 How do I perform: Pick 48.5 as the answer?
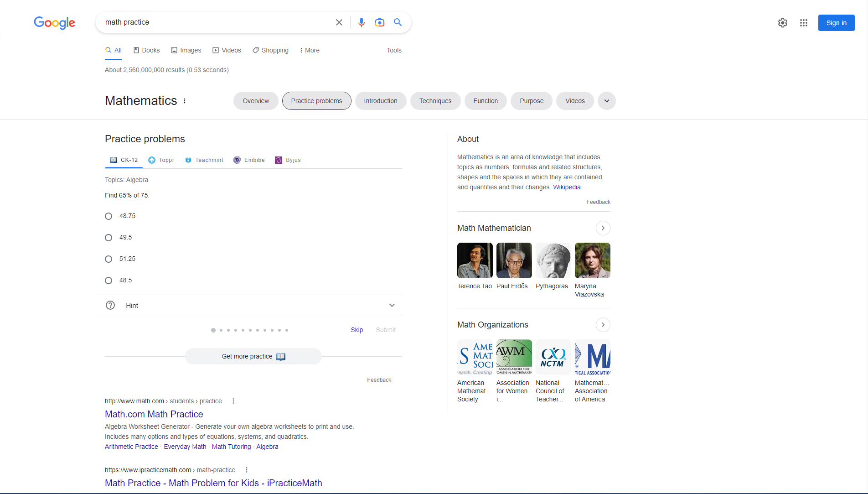(x=108, y=281)
